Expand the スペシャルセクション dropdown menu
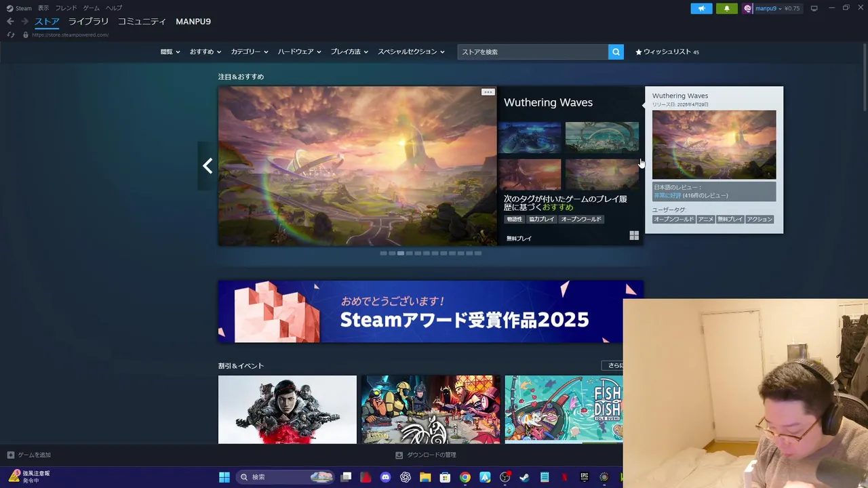Viewport: 868px width, 488px height. point(411,52)
